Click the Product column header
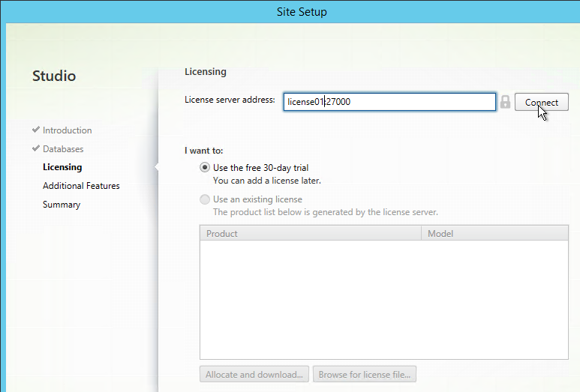580x392 pixels. pyautogui.click(x=311, y=234)
